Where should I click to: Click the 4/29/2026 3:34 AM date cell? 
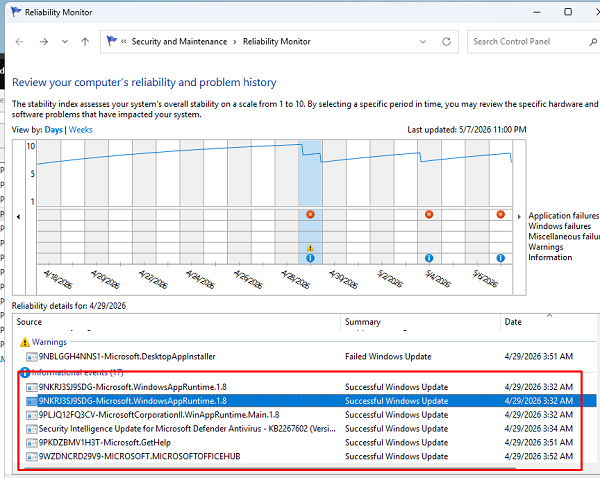[538, 429]
